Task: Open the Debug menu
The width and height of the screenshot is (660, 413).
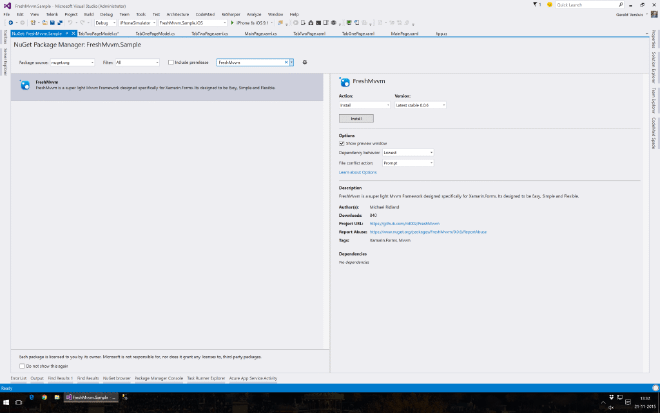Action: point(106,14)
